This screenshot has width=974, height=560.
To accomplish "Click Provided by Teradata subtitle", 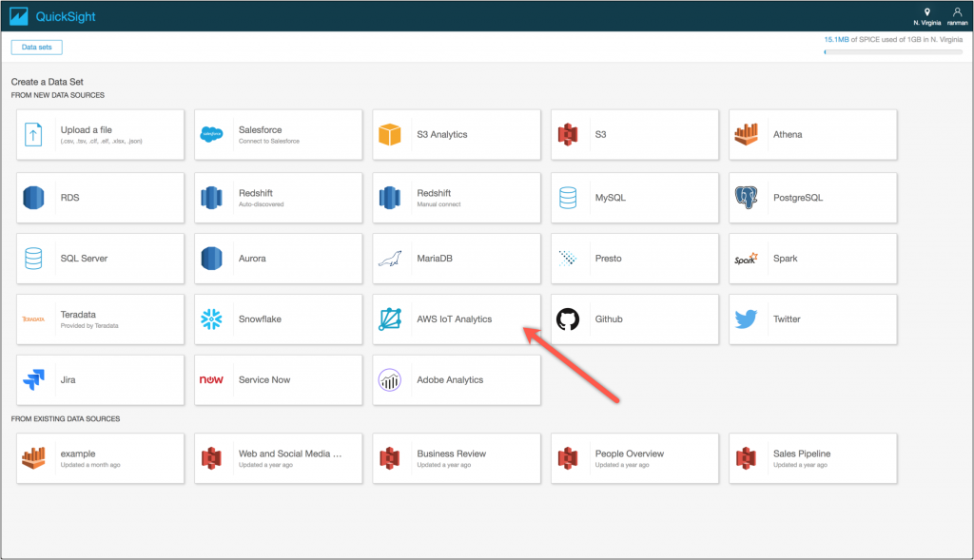I will click(89, 326).
